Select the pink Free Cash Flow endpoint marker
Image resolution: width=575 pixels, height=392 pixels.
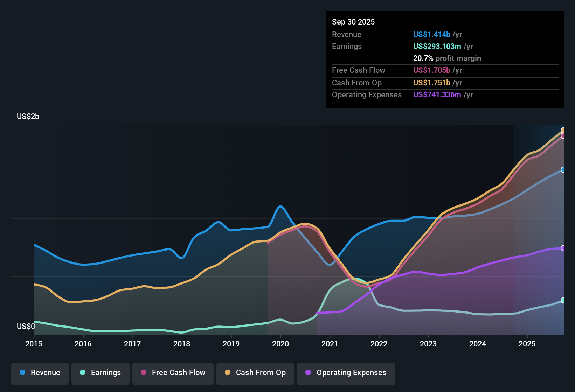[563, 136]
